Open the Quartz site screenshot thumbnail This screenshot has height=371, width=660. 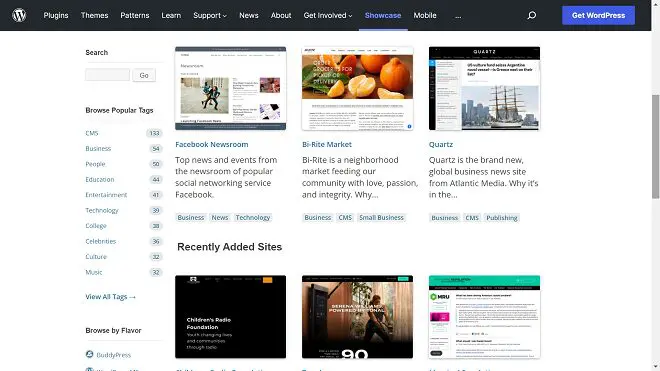pos(484,88)
